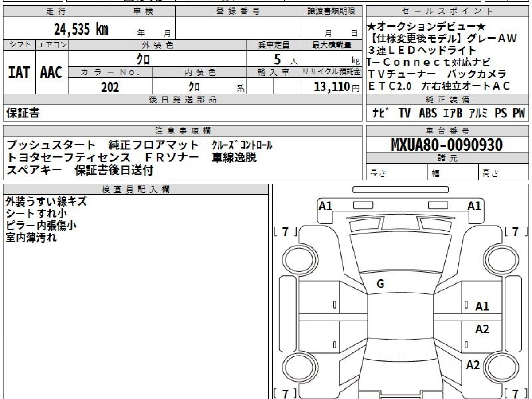This screenshot has height=399, width=532.
Task: Select chassis number MXUA80-0090930
Action: 447,145
